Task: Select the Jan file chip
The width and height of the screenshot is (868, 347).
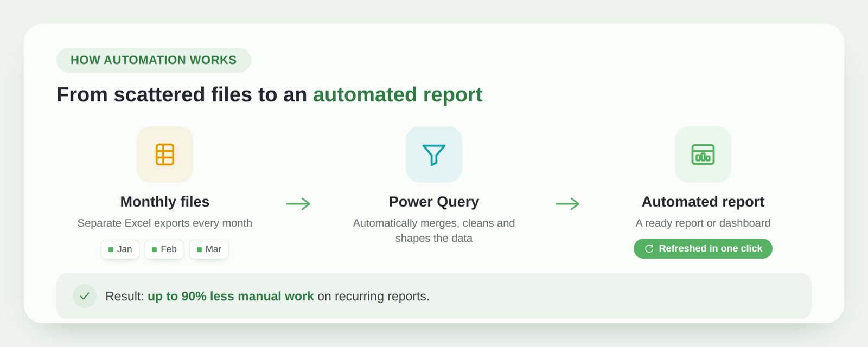Action: pos(120,249)
